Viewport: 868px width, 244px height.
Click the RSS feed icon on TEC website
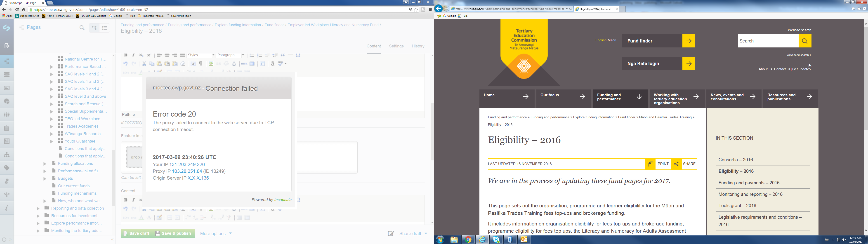click(810, 65)
